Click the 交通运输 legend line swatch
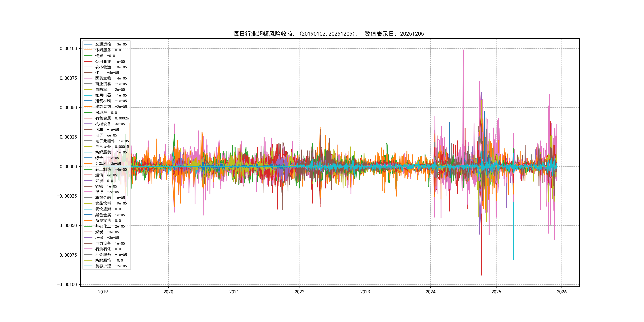Viewport: 644px width, 322px height. (x=88, y=44)
